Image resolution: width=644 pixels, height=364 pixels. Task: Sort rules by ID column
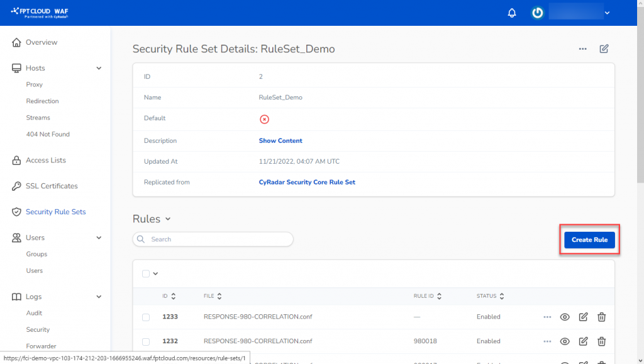(168, 296)
